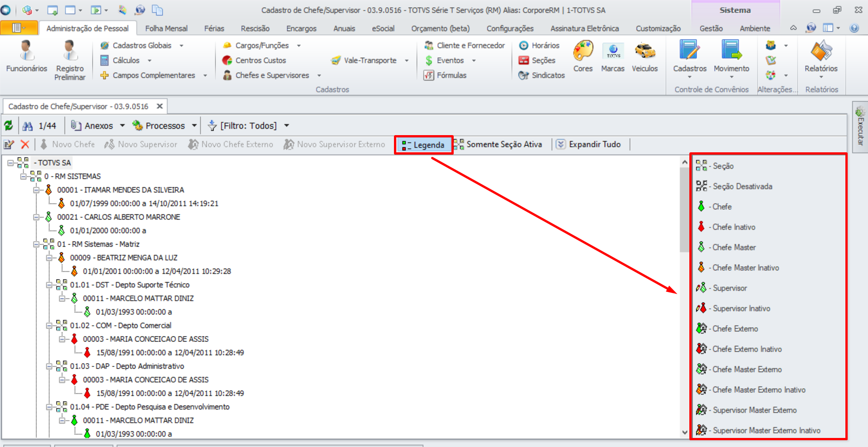Click the tree scrollbar up arrow
The image size is (868, 447).
pyautogui.click(x=684, y=162)
